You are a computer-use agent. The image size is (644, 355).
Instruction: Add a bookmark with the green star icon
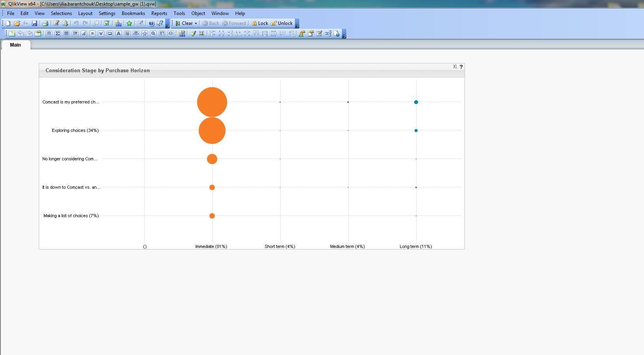pyautogui.click(x=129, y=23)
